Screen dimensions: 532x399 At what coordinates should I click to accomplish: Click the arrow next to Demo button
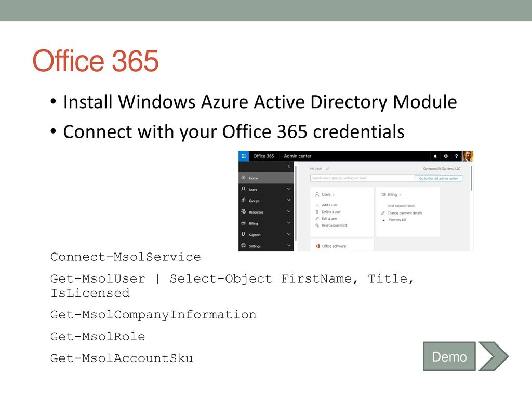(x=494, y=356)
